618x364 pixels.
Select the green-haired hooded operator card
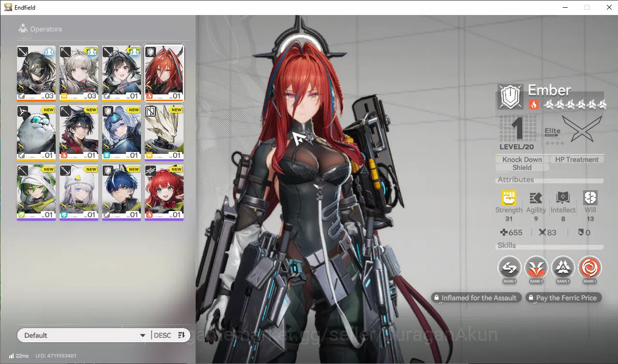36,193
